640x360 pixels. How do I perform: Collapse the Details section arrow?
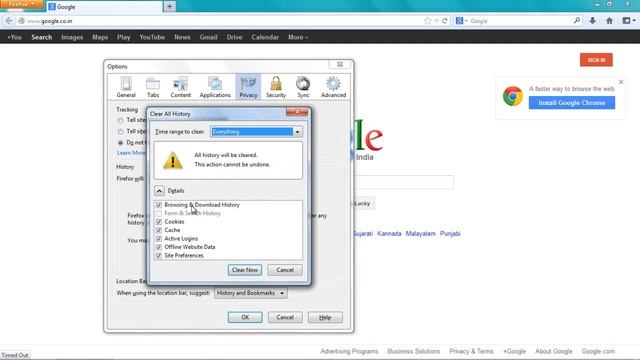click(x=159, y=191)
